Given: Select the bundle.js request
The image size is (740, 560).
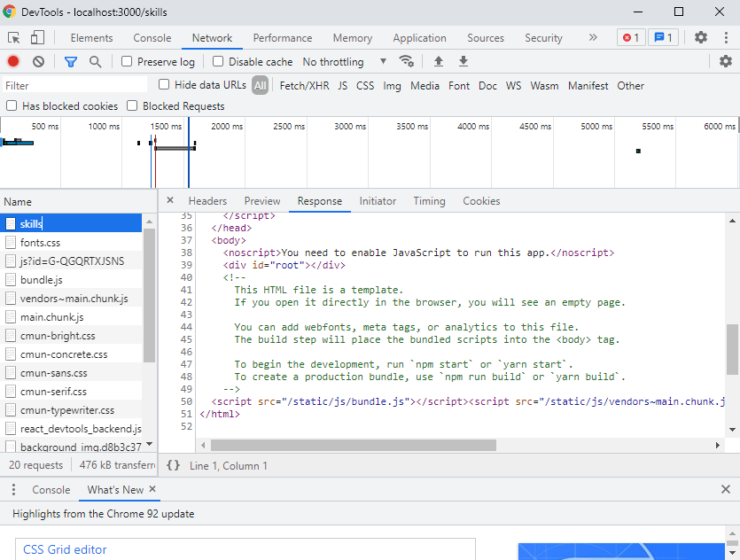Looking at the screenshot, I should coord(71,280).
